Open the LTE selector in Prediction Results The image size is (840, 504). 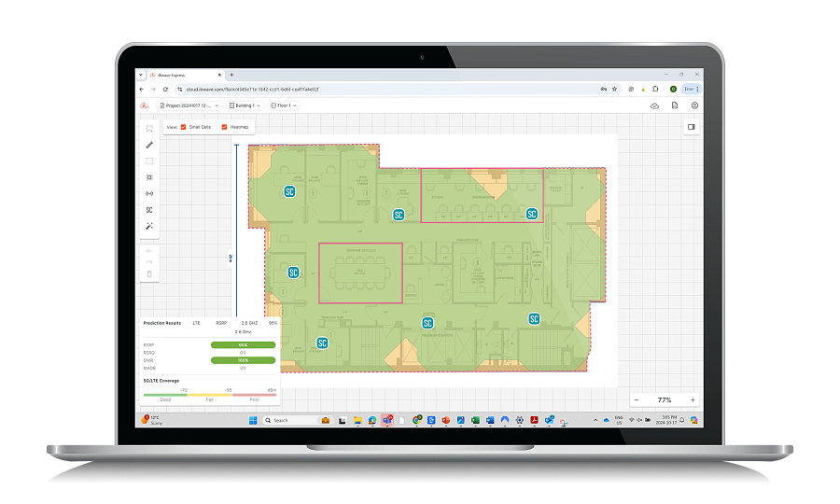pyautogui.click(x=197, y=323)
